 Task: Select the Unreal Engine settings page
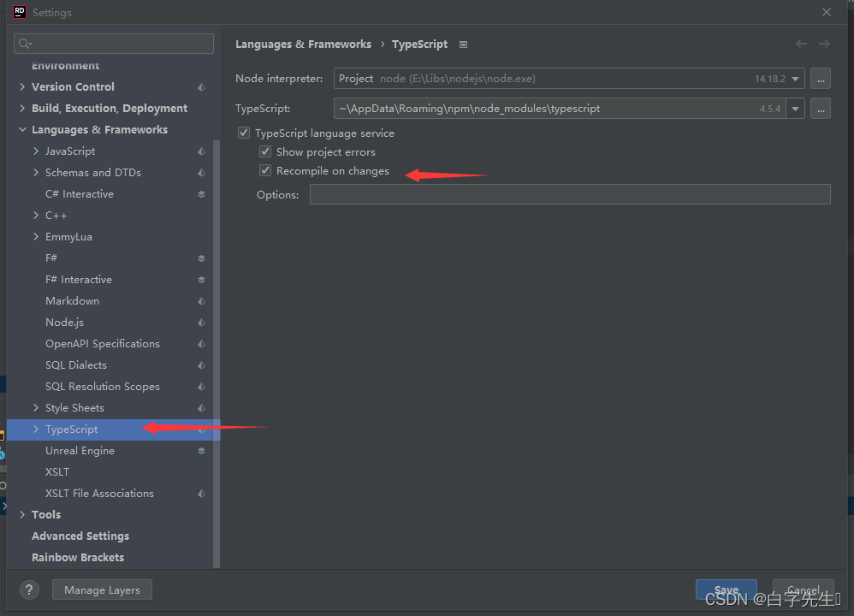point(80,450)
